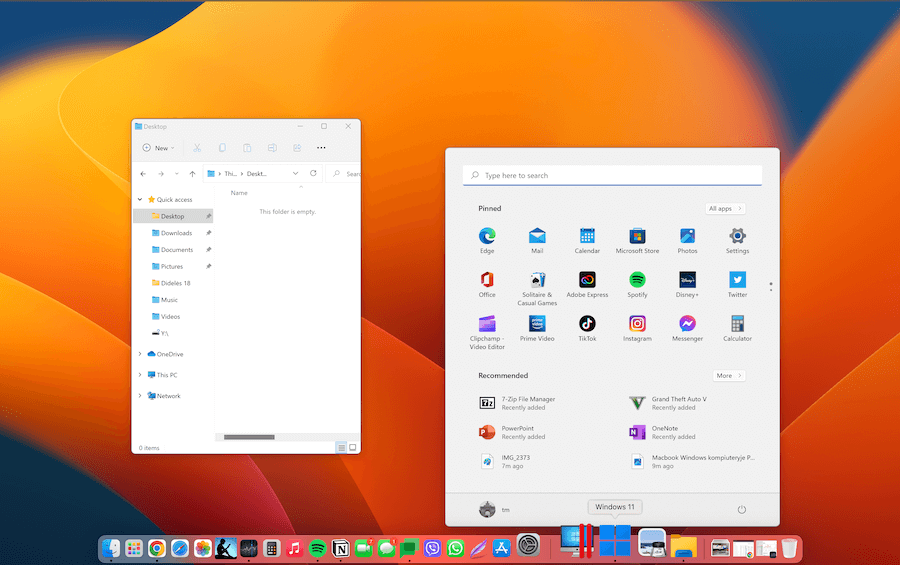900x565 pixels.
Task: Click the Cut scissors icon in File Explorer
Action: (197, 148)
